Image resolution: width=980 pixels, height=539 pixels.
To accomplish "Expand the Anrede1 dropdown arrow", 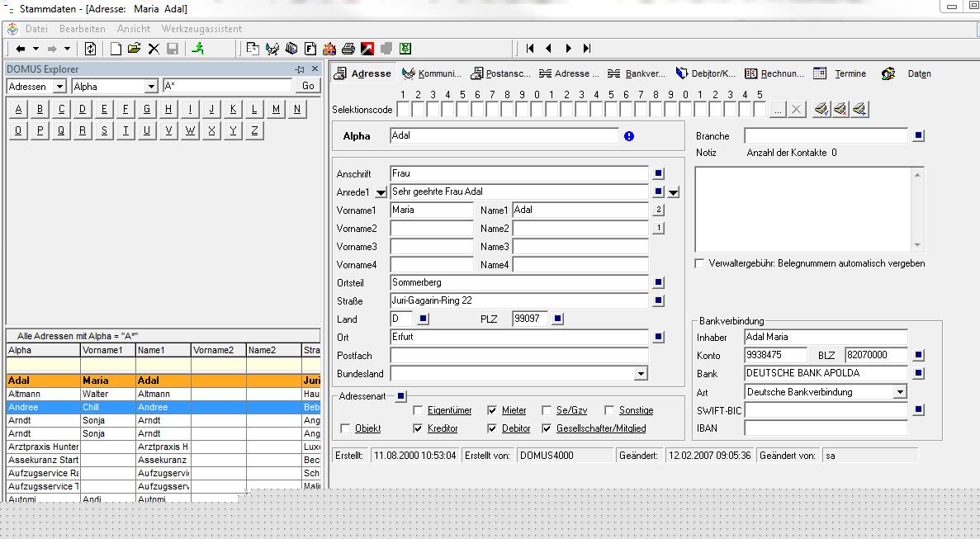I will coord(381,191).
